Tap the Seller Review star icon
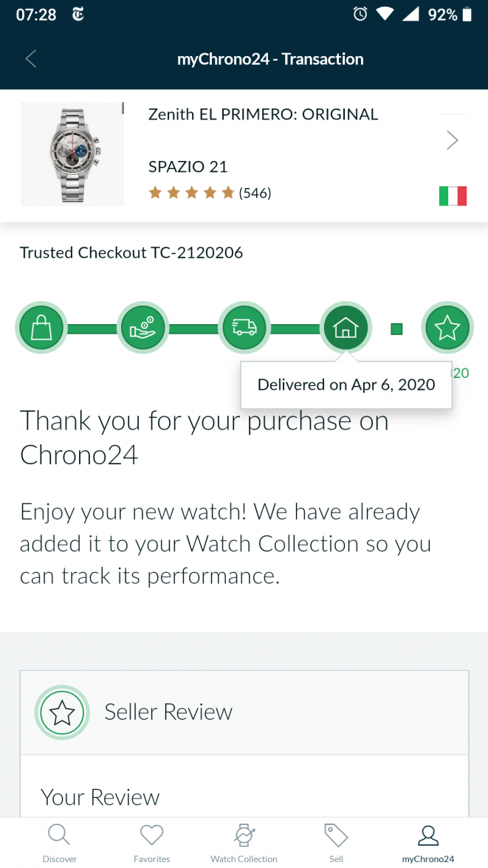 click(62, 713)
